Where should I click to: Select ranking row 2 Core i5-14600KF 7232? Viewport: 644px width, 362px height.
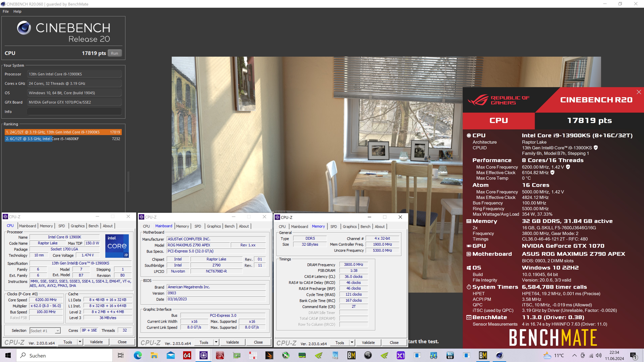click(x=63, y=139)
